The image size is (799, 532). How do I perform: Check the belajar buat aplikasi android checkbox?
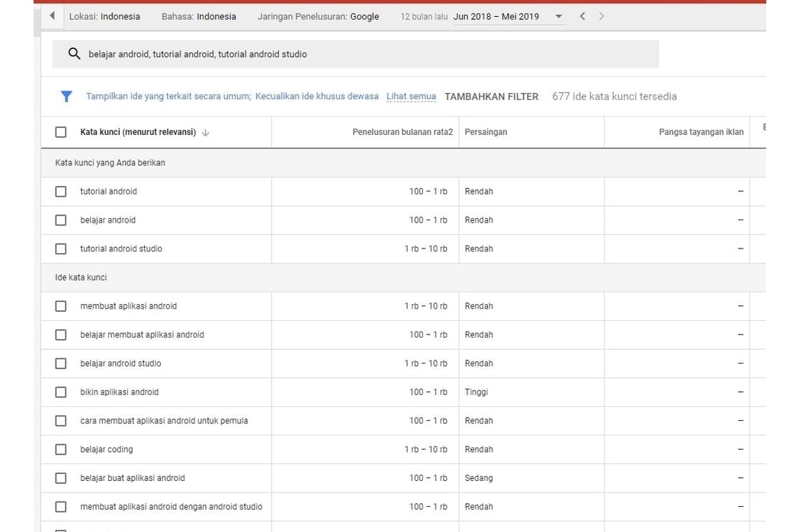coord(61,478)
